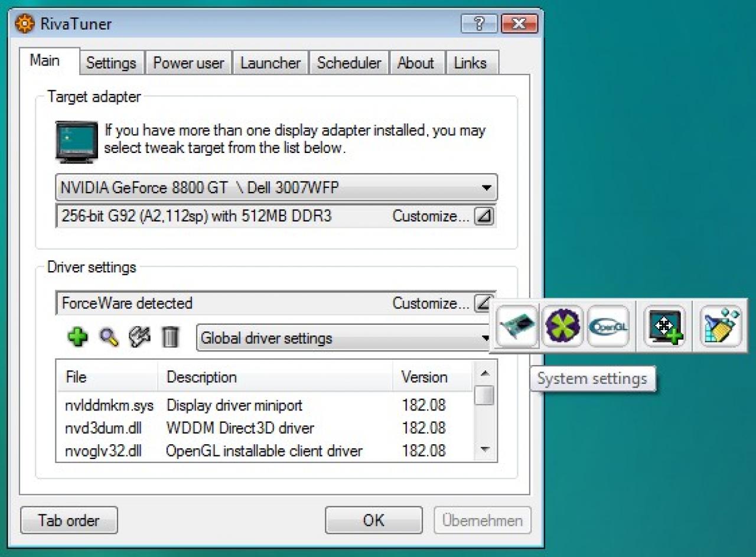756x557 pixels.
Task: Open the OpenGL settings icon
Action: (x=608, y=326)
